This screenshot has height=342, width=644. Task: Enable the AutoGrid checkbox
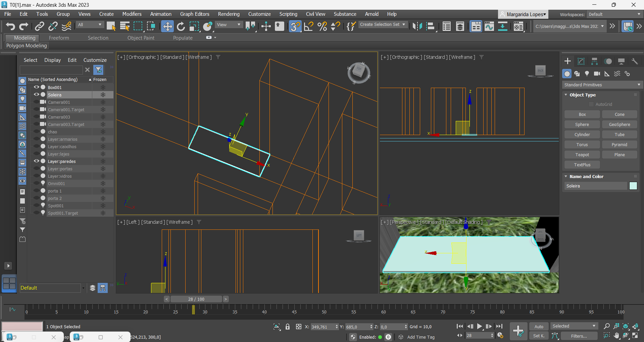pos(591,104)
